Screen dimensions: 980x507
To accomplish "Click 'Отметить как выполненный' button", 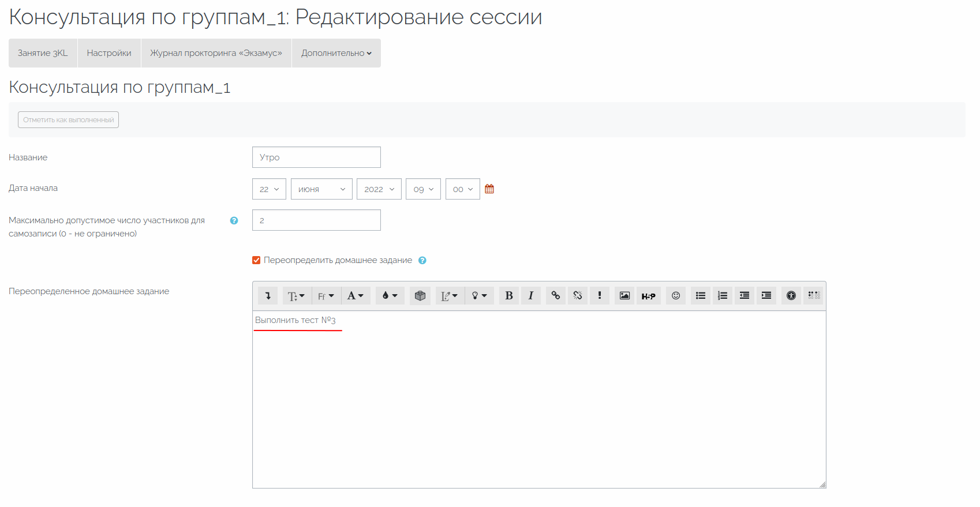I will pos(68,120).
